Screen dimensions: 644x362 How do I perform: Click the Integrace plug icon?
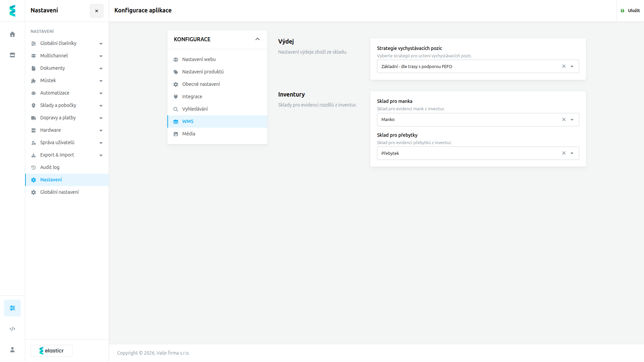(x=176, y=97)
